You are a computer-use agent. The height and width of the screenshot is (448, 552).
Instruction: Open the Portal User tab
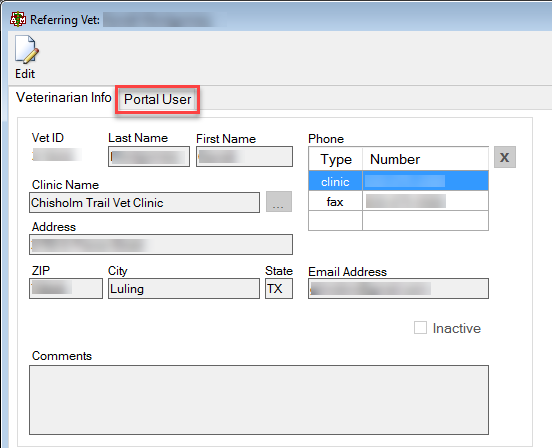157,99
